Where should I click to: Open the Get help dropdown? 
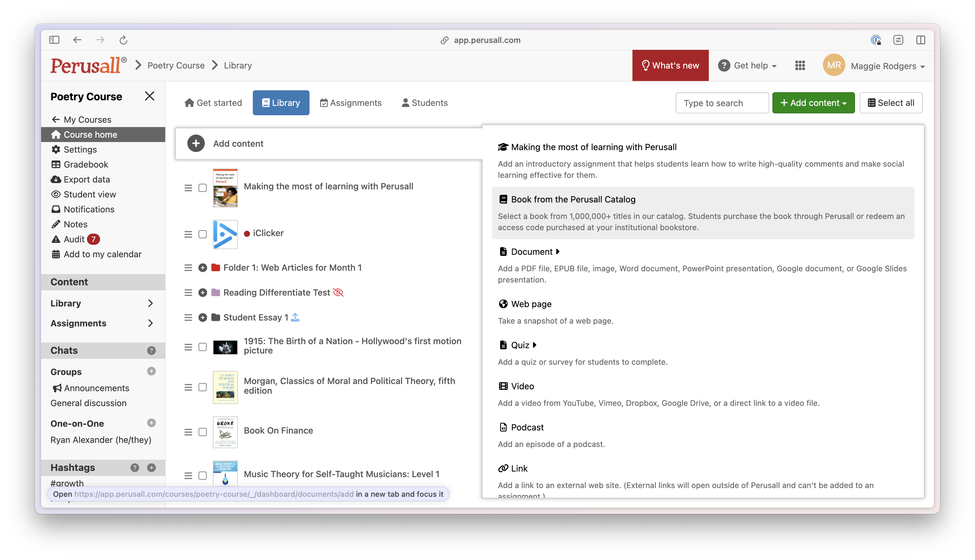click(747, 65)
